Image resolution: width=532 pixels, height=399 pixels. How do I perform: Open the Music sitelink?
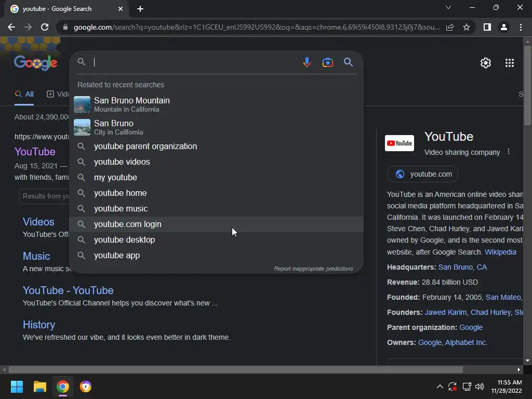tap(36, 256)
